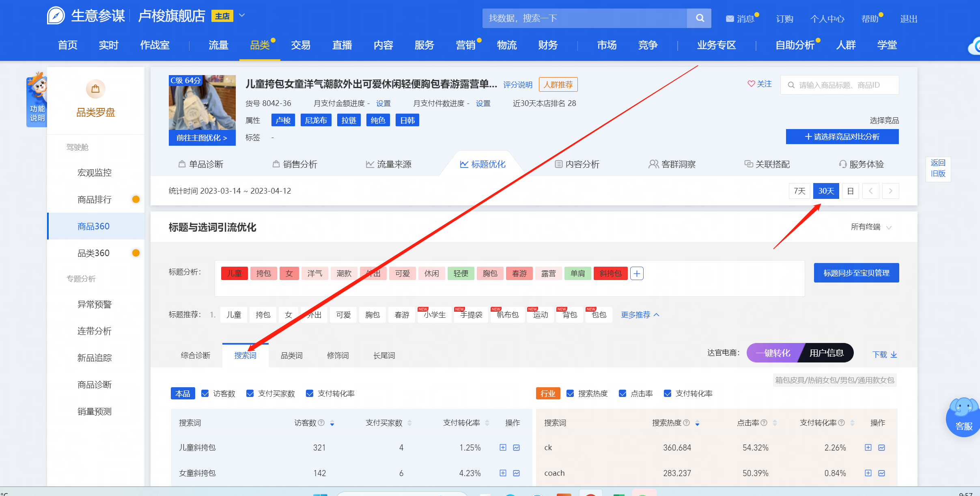Click the download arrow icon next to 下载
Viewport: 980px width, 496px height.
click(894, 355)
